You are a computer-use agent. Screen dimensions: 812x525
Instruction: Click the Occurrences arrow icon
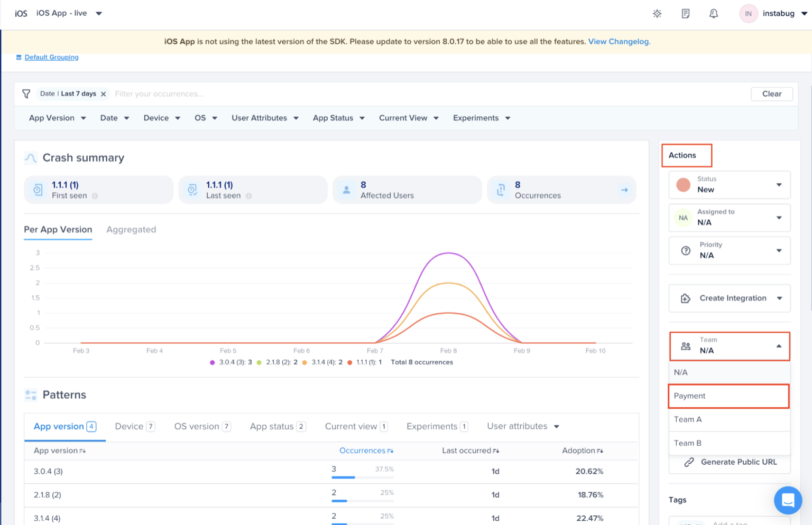point(624,190)
